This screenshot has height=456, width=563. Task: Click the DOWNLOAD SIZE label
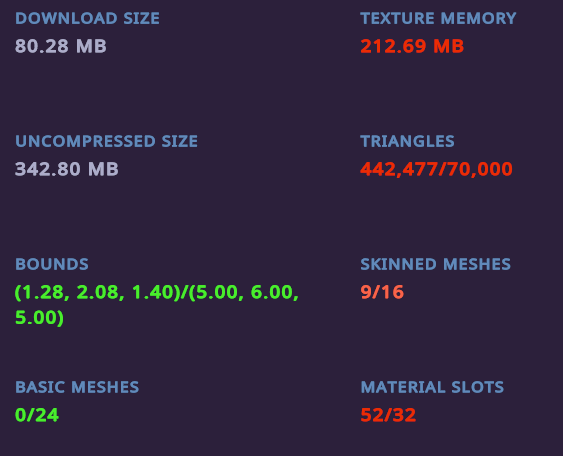coord(87,18)
